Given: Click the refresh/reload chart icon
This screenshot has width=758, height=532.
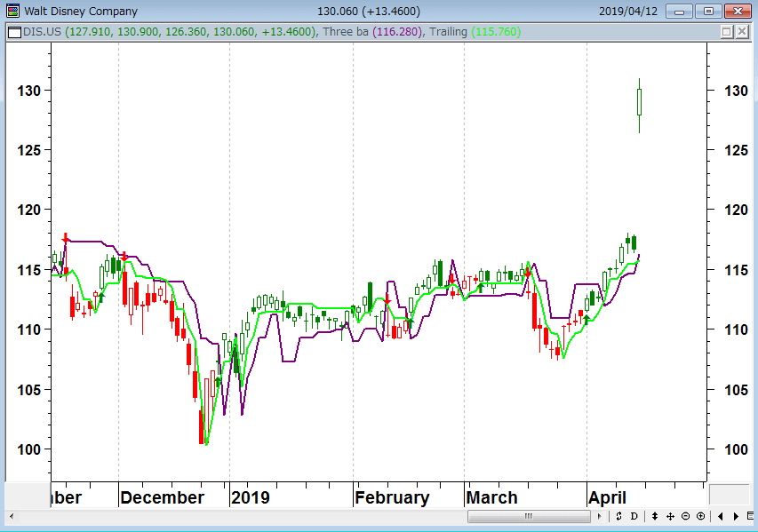Looking at the screenshot, I should 618,517.
